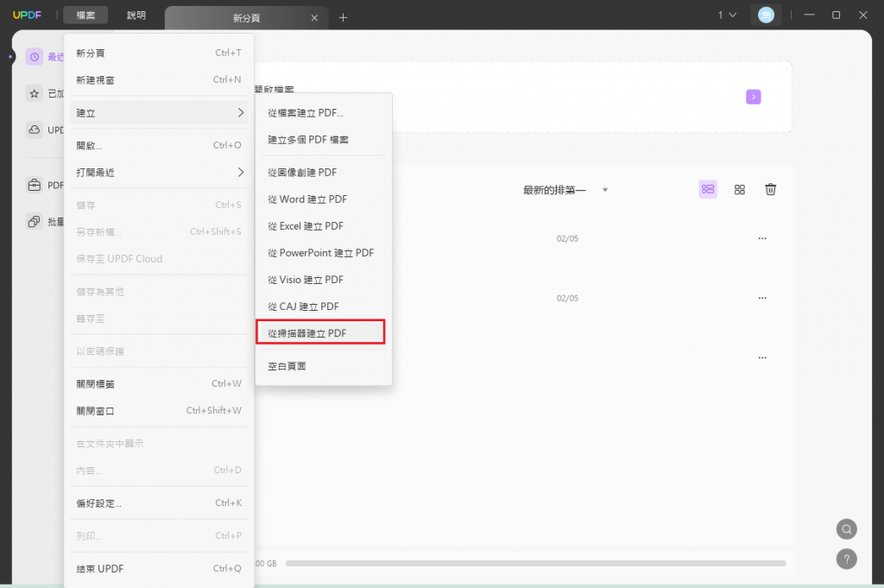Switch to grid view layout
884x588 pixels.
pos(740,189)
